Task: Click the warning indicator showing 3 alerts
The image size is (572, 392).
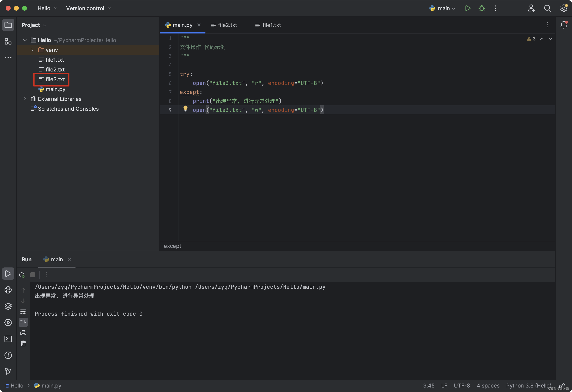Action: (531, 39)
